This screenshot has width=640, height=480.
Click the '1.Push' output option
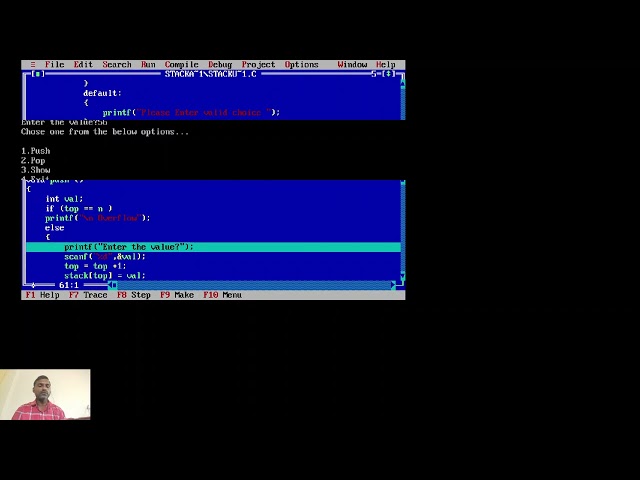pyautogui.click(x=36, y=151)
